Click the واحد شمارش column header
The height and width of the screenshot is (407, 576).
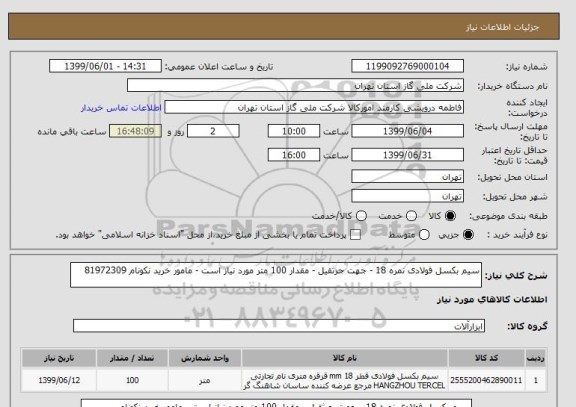click(x=205, y=358)
